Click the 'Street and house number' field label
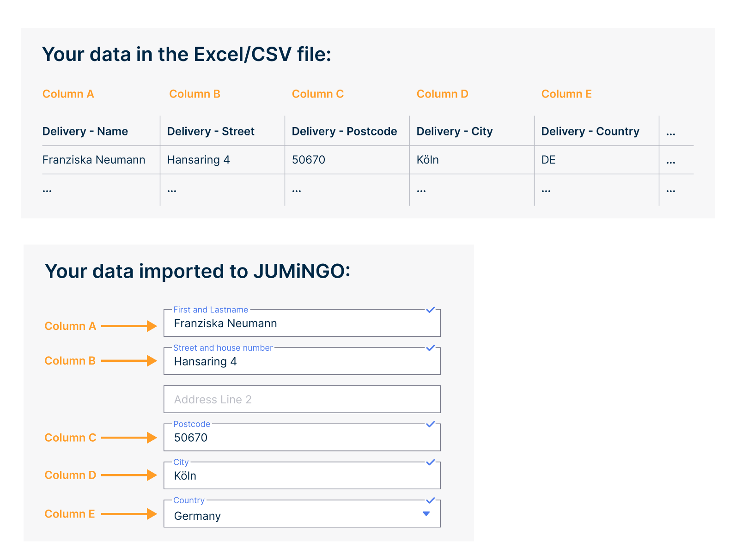Viewport: 736px width, 560px height. [x=223, y=348]
